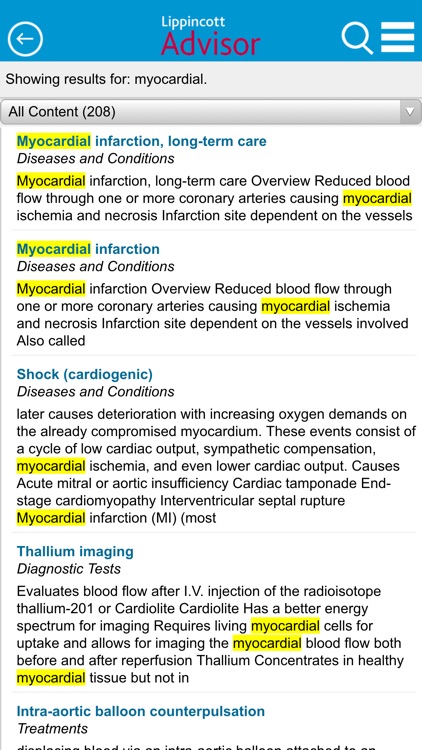This screenshot has height=750, width=422.
Task: Select the Shock (cardiogenic) description snippet
Action: tap(216, 466)
